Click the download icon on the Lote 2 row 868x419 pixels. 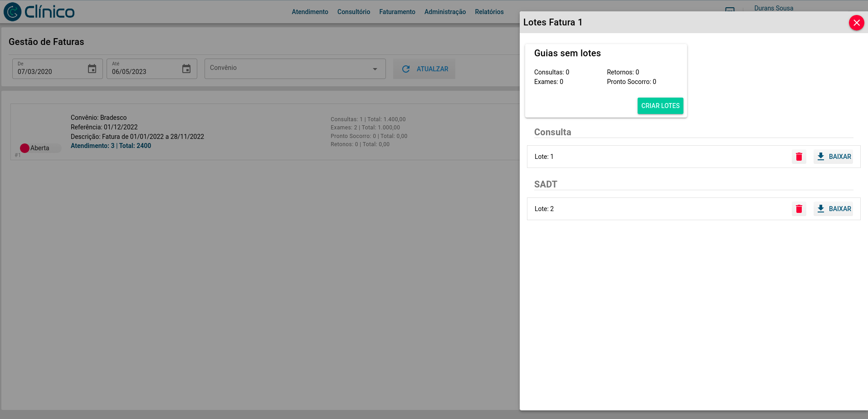coord(820,209)
